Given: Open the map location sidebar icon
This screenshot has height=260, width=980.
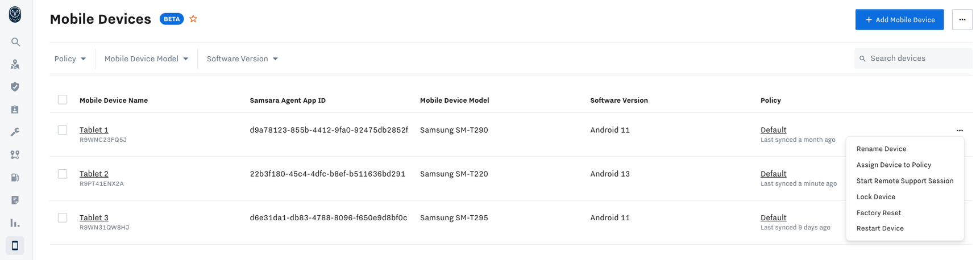Looking at the screenshot, I should [x=15, y=64].
